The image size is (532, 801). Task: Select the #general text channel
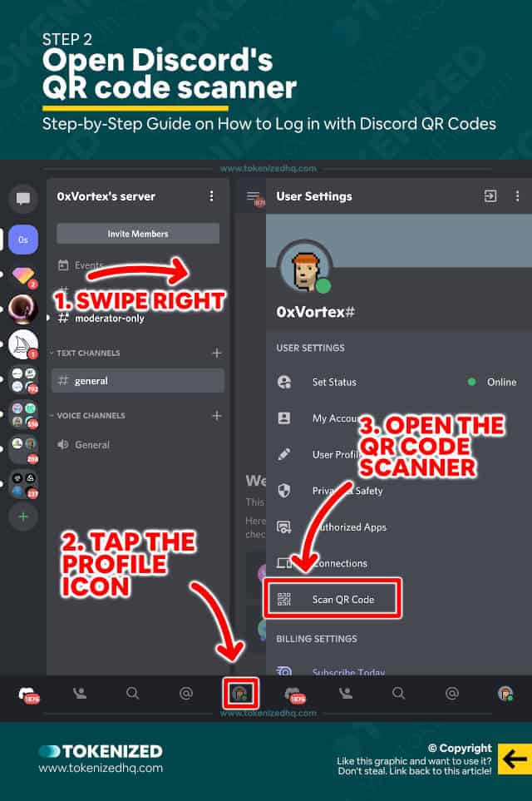pos(138,381)
